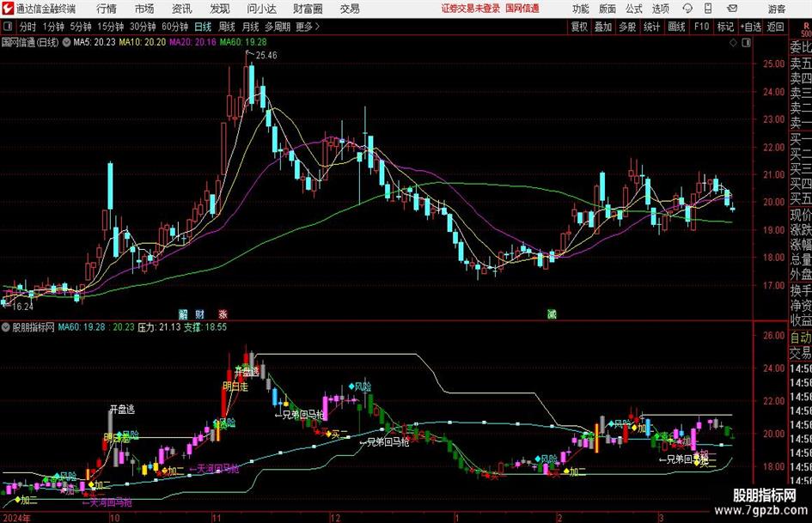This screenshot has width=812, height=523.
Task: Click the MA10: 20.20 indicator value
Action: (x=143, y=42)
